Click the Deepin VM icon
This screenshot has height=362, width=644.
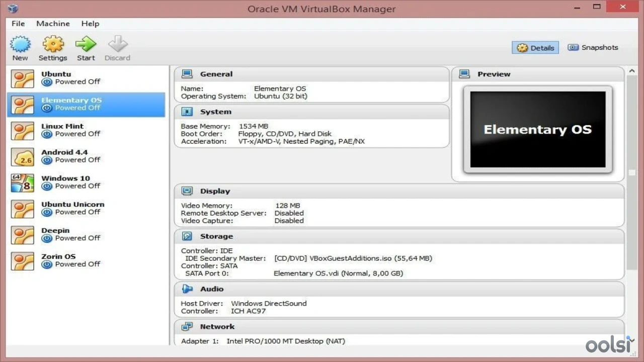tap(23, 235)
